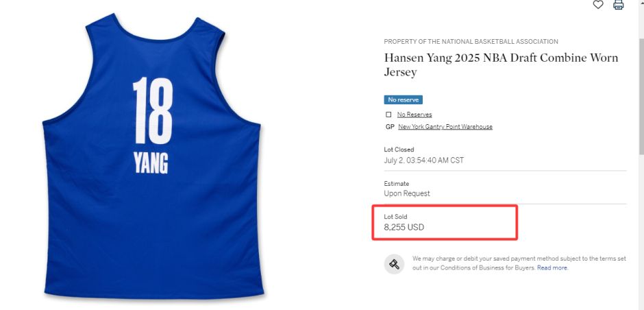
Task: Click the gavel icon
Action: click(394, 264)
